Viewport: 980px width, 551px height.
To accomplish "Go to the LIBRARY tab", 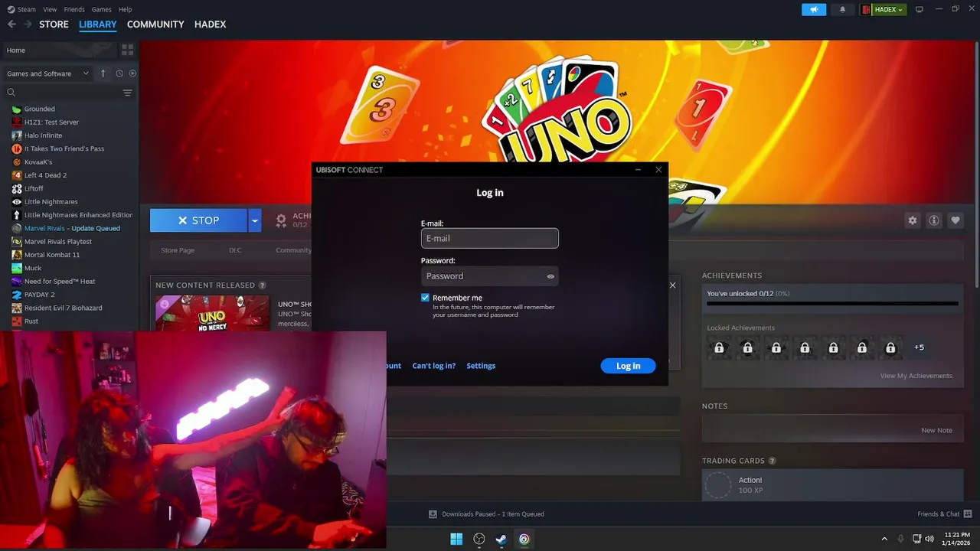I will coord(98,24).
